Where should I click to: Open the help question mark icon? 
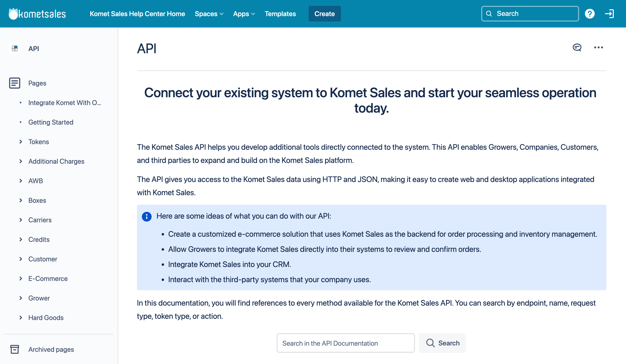pos(590,14)
